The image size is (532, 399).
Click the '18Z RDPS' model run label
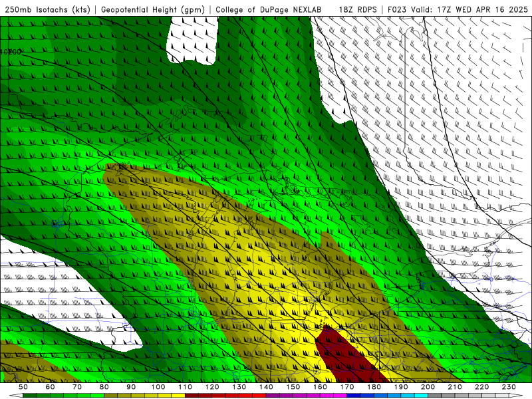click(358, 10)
